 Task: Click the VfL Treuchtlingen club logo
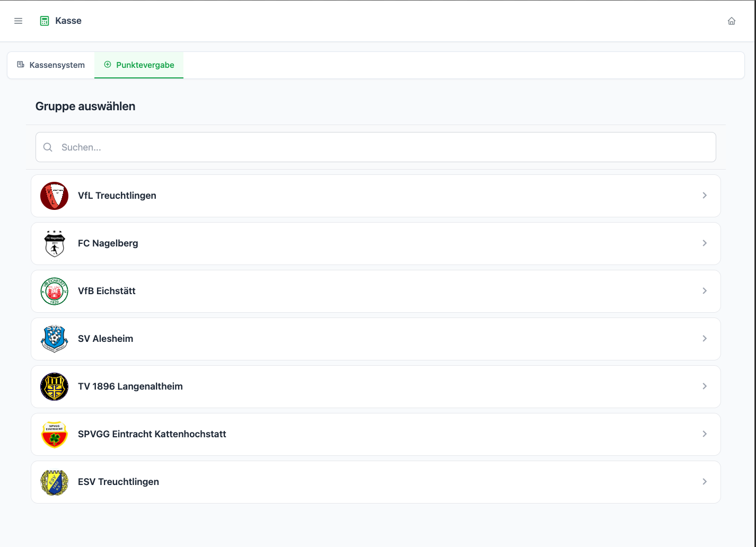click(x=55, y=196)
